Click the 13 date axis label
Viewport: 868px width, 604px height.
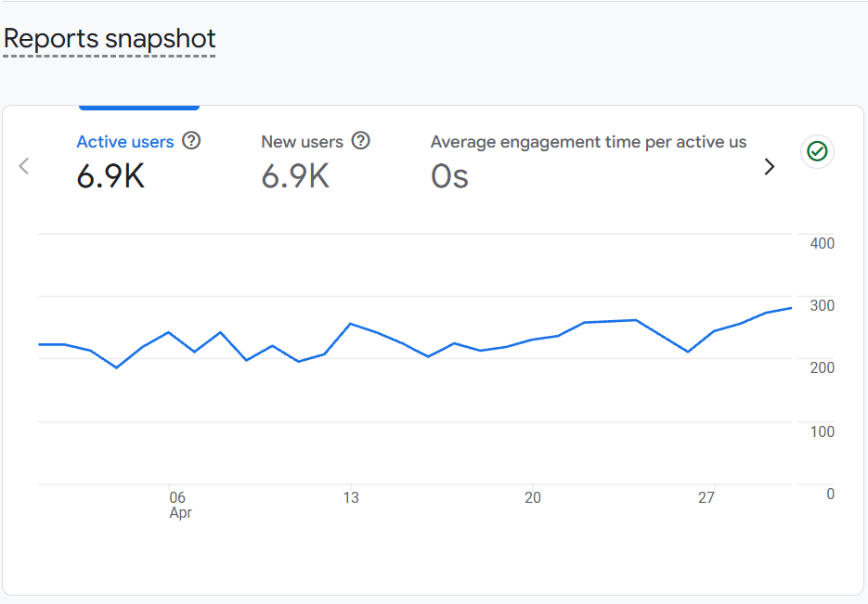[351, 497]
